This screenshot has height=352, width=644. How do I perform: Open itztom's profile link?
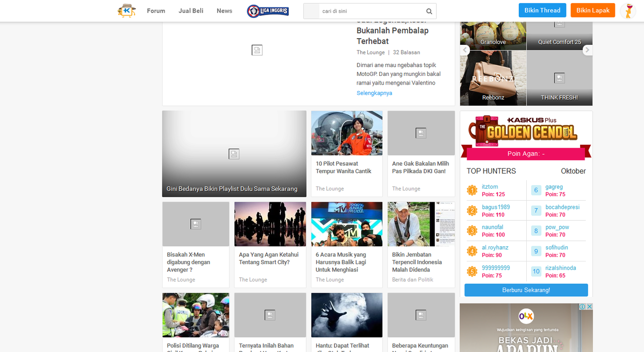[490, 187]
